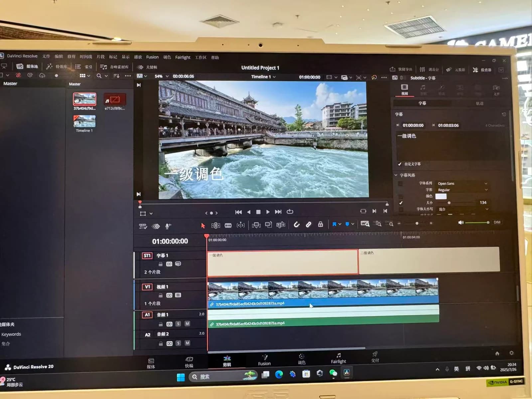Open the Open Sans font family dropdown
The height and width of the screenshot is (399, 532).
point(462,184)
